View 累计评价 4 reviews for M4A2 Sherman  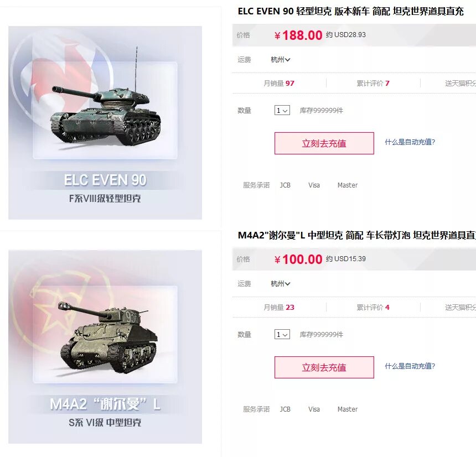click(x=373, y=307)
